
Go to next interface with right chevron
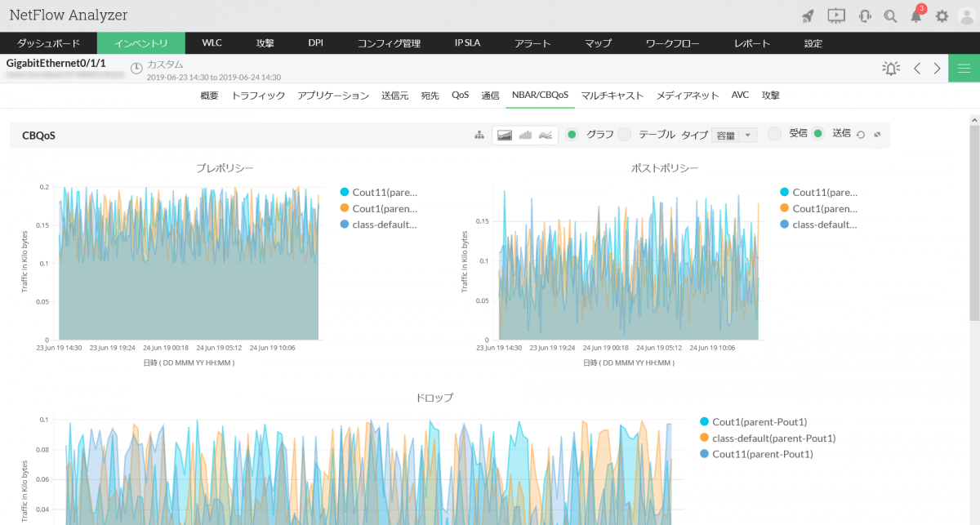click(x=938, y=69)
